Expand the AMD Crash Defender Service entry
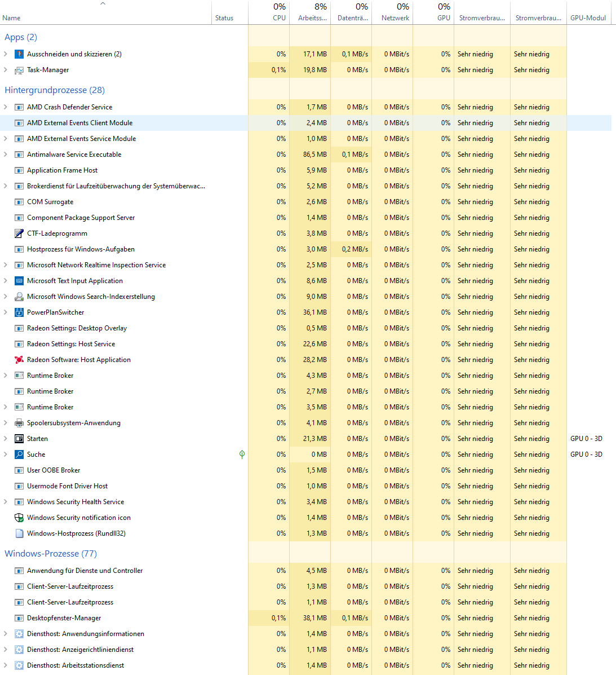 tap(5, 107)
